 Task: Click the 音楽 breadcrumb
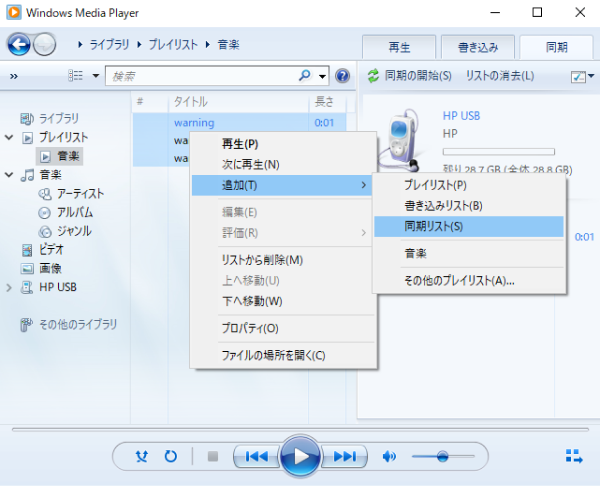[x=228, y=45]
